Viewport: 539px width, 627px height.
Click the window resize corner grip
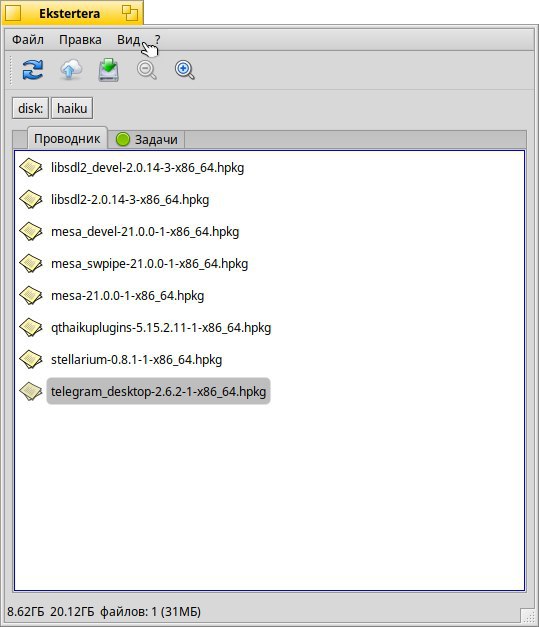click(x=528, y=615)
